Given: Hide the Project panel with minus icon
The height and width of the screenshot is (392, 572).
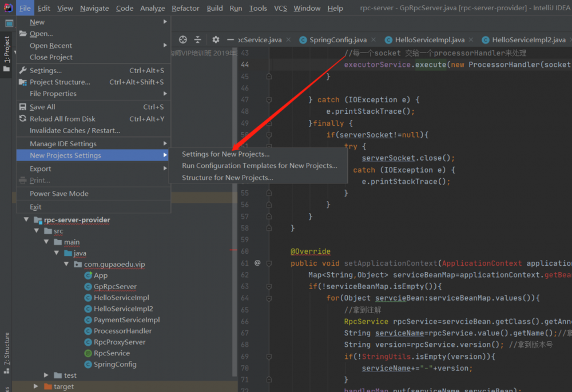Looking at the screenshot, I should pyautogui.click(x=231, y=39).
